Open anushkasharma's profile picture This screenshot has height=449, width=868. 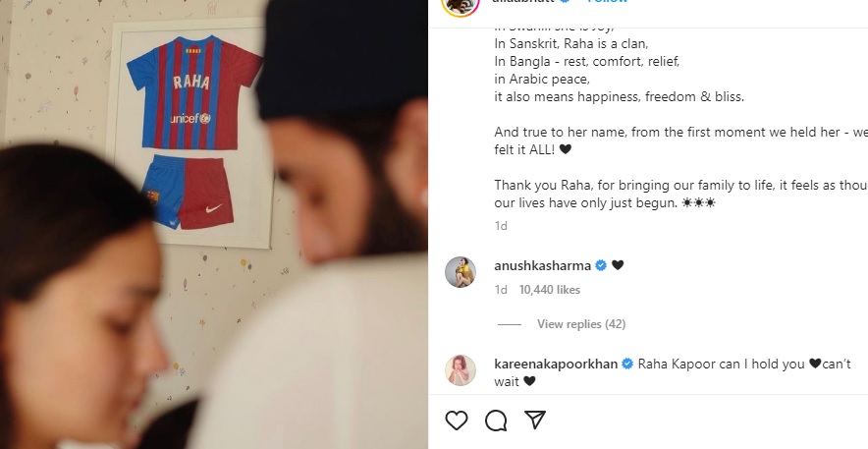[460, 272]
